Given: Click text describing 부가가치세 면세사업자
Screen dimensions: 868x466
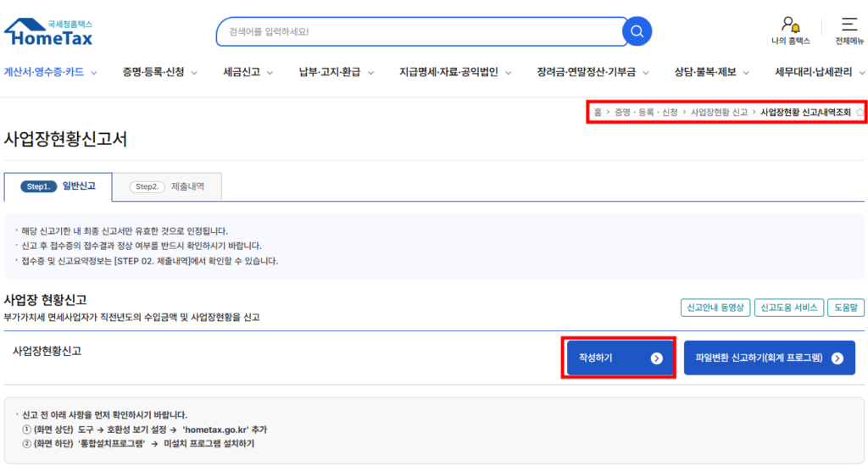Looking at the screenshot, I should point(131,318).
